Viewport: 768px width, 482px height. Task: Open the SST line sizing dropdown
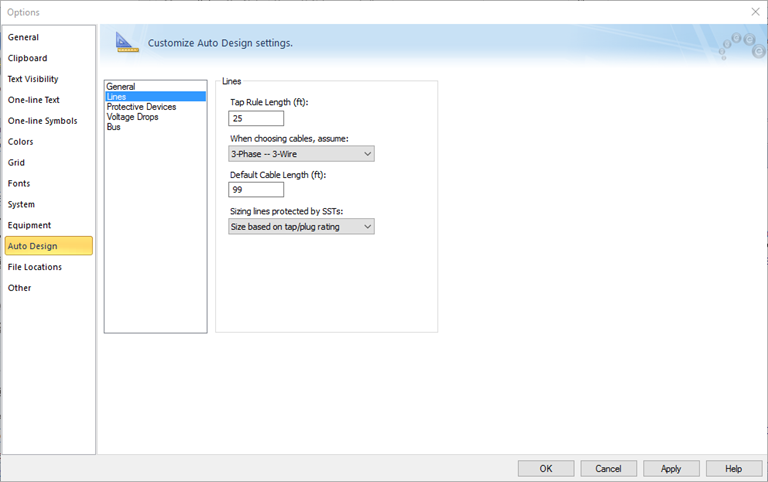click(301, 227)
